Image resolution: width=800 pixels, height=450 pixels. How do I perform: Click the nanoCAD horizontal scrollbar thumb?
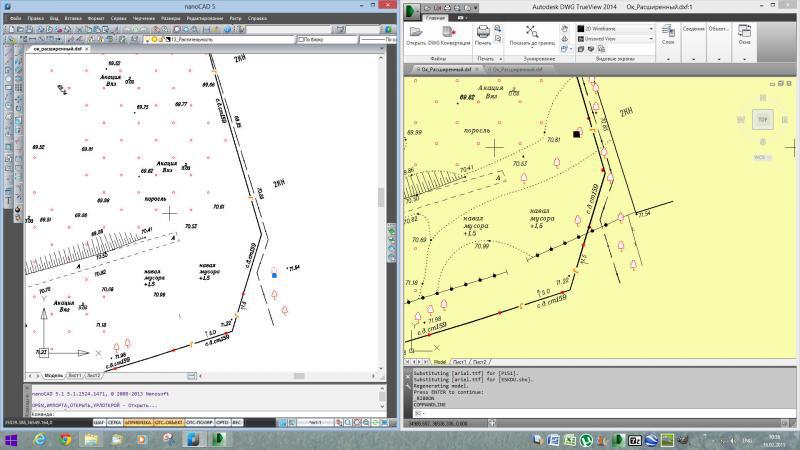[299, 376]
